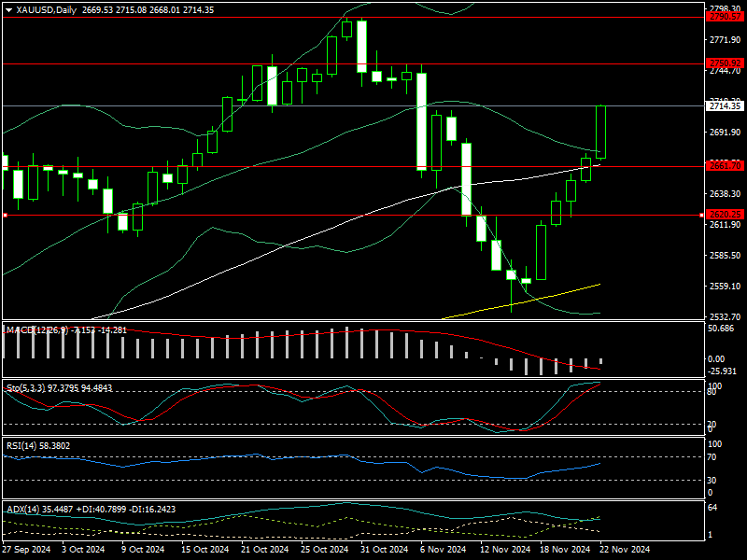Screen dimensions: 747x560
Task: Click the RSI(14) indicator label
Action: click(x=23, y=446)
